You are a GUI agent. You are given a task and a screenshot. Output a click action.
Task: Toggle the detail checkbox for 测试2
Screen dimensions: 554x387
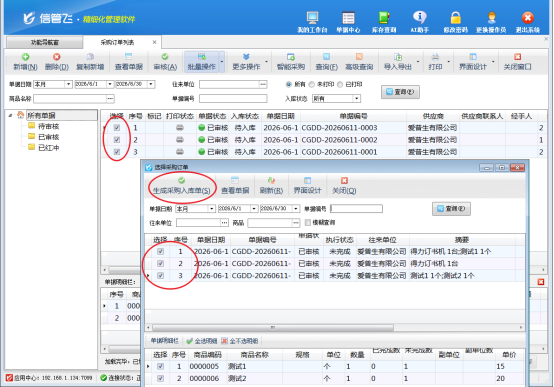click(160, 378)
